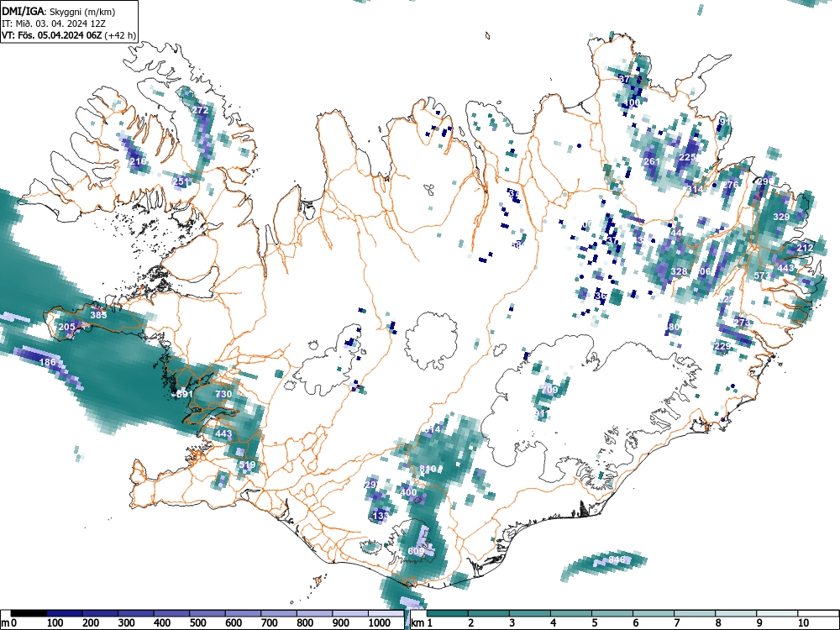This screenshot has width=840, height=630.
Task: Click the 329 visibility value
Action: tap(781, 217)
